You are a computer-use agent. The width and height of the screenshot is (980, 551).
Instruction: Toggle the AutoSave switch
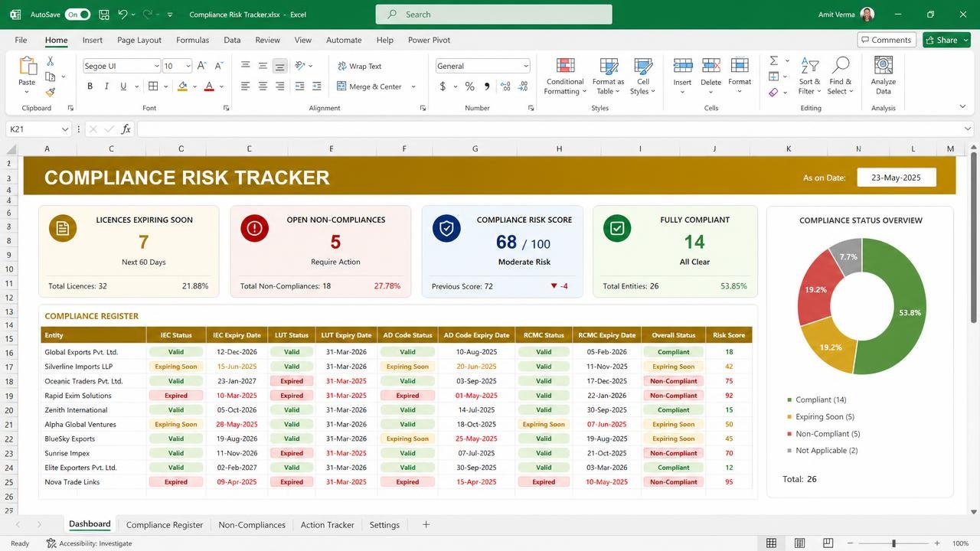coord(77,15)
